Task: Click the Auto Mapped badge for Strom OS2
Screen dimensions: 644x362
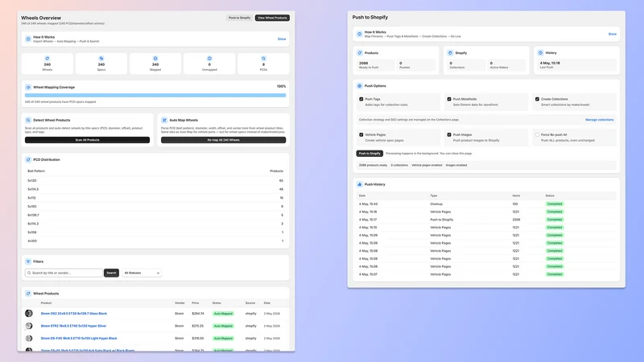Action: point(223,314)
